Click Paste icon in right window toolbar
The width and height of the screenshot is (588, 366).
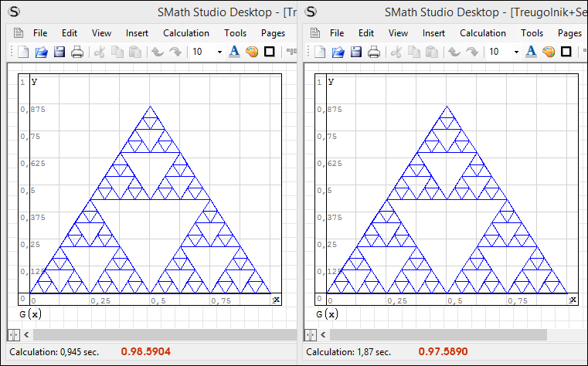coord(432,52)
